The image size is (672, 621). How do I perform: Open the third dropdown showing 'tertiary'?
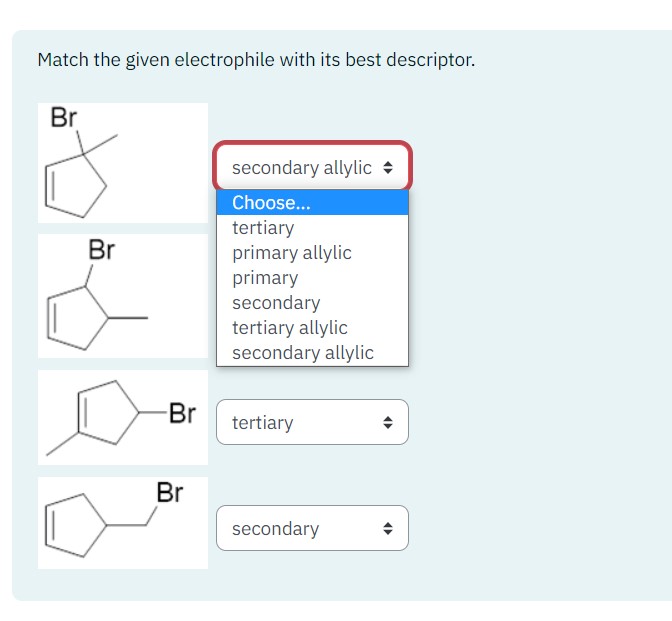point(312,422)
